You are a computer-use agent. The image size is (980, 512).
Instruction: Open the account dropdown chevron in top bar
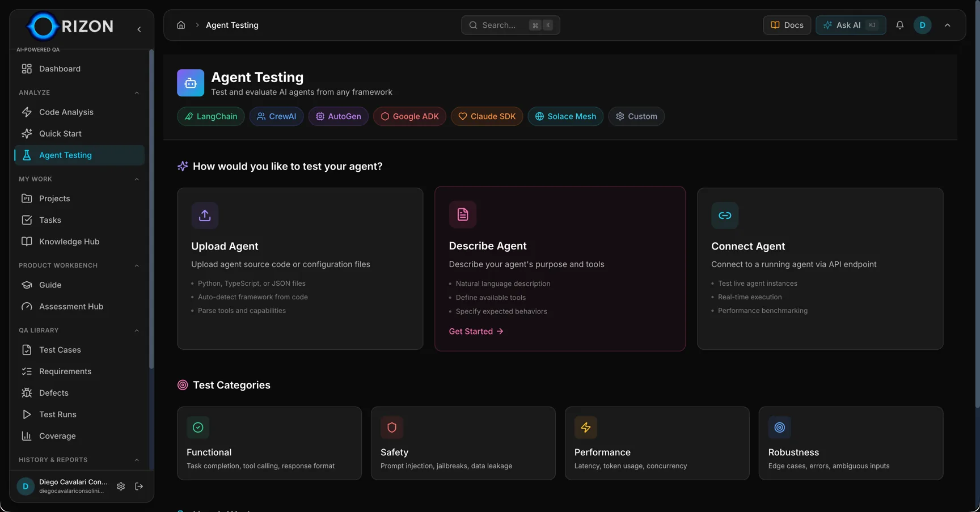point(947,25)
